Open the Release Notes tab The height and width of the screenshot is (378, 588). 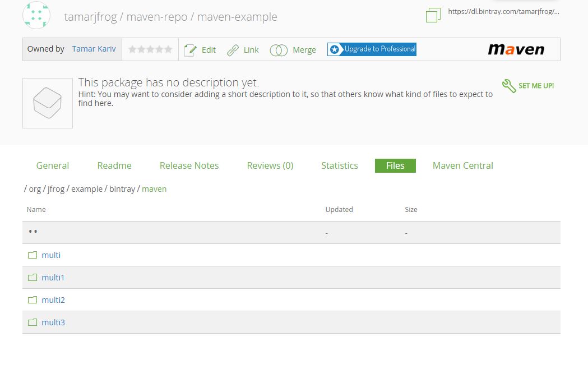click(189, 165)
